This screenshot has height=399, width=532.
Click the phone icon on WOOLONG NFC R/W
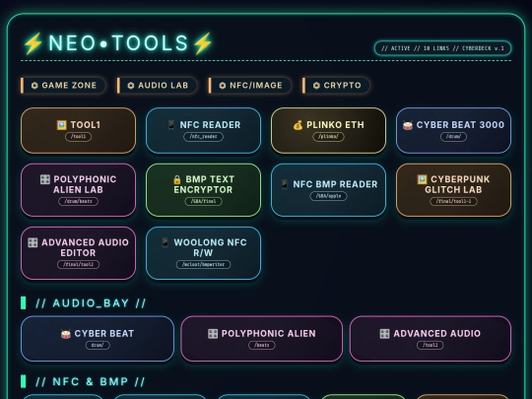coord(166,242)
